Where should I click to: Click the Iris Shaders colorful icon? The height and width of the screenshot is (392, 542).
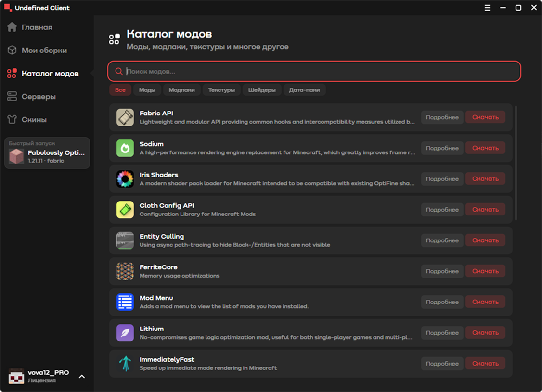pos(125,179)
